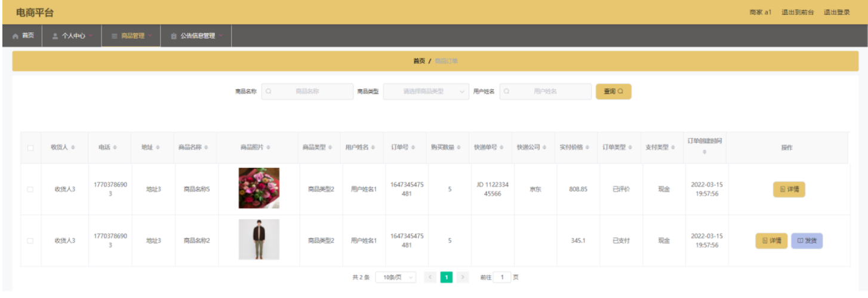Sort by 商品名称 using its sort icon
Image resolution: width=868 pixels, height=298 pixels.
207,148
